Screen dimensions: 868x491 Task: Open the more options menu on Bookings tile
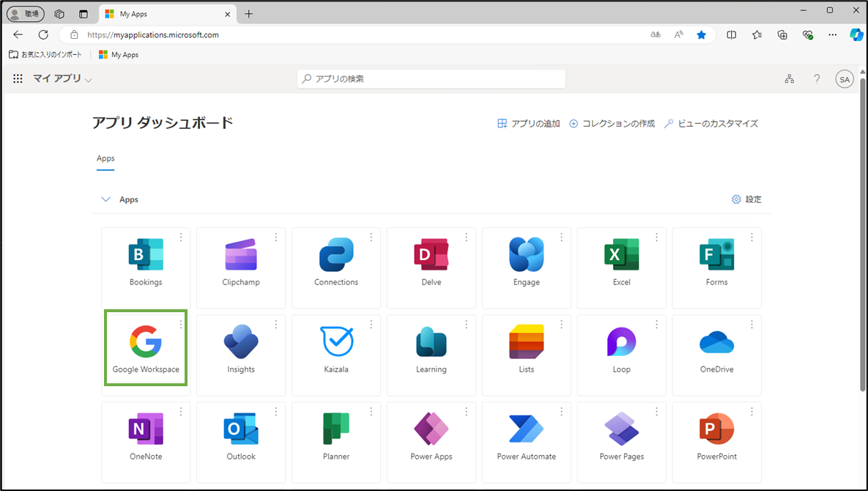180,237
